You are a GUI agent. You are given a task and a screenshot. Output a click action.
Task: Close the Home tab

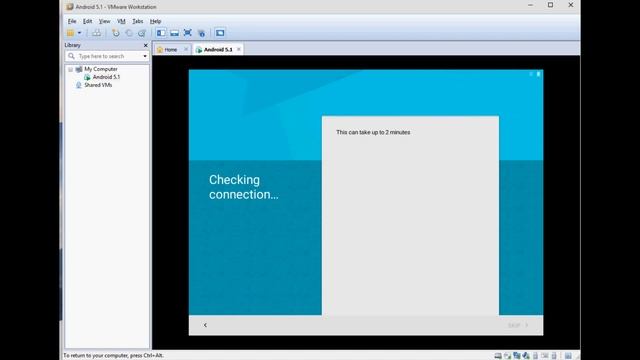click(186, 49)
